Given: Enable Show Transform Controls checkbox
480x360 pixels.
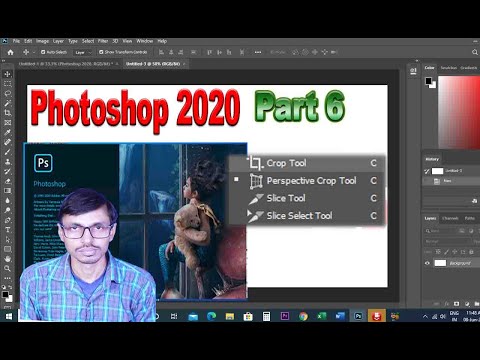Looking at the screenshot, I should click(x=101, y=52).
